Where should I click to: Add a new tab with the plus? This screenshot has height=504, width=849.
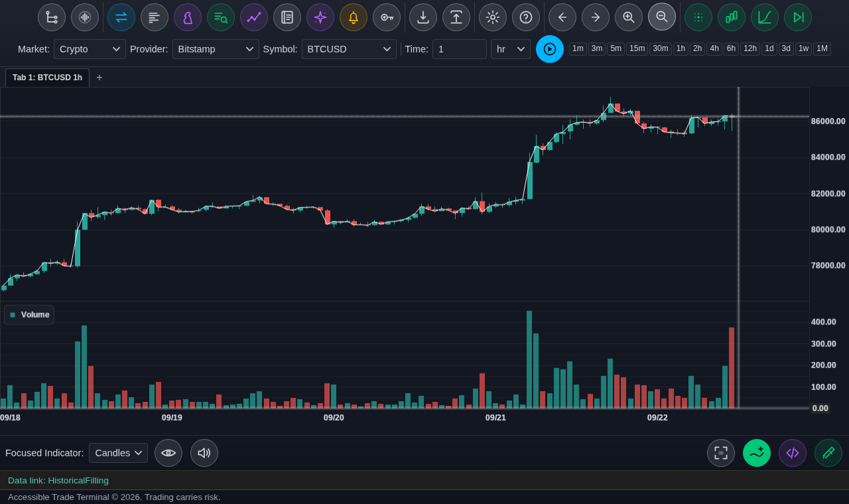pos(99,78)
